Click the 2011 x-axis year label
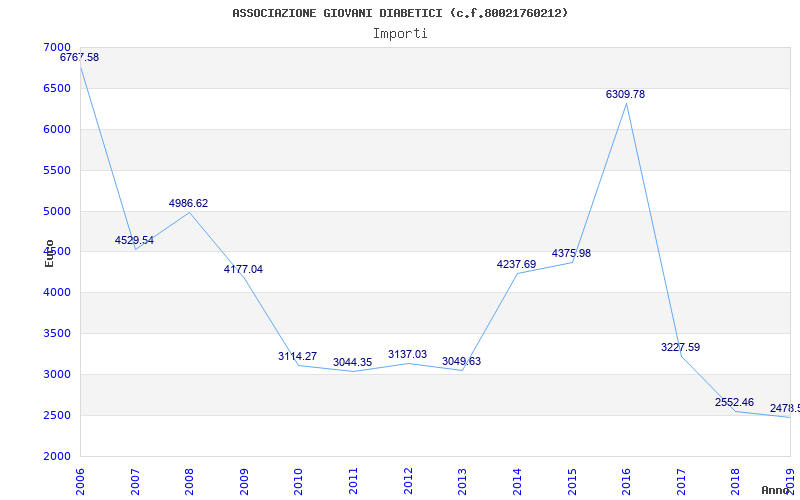Viewport: 800px width, 500px height. click(353, 482)
